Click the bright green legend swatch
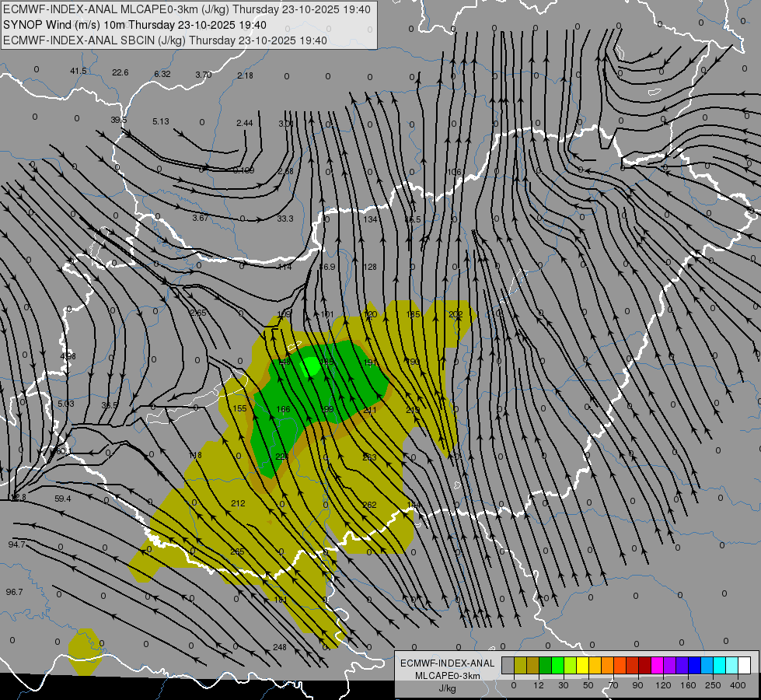 (557, 665)
